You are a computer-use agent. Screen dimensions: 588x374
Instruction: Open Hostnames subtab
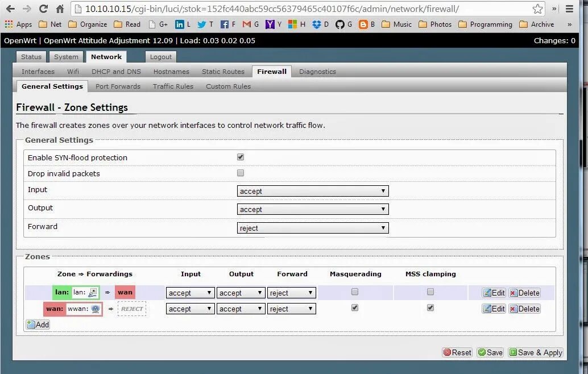[171, 72]
